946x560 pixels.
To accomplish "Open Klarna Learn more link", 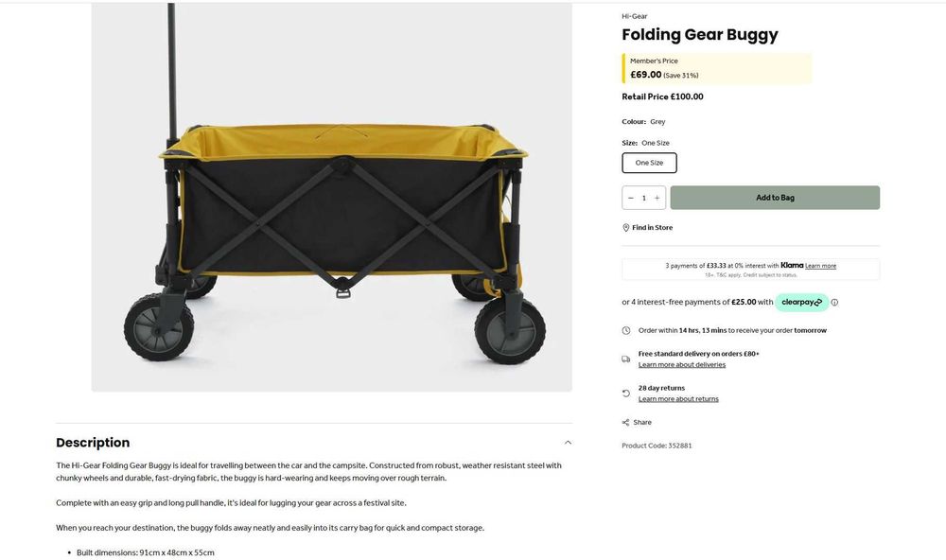I will (820, 266).
